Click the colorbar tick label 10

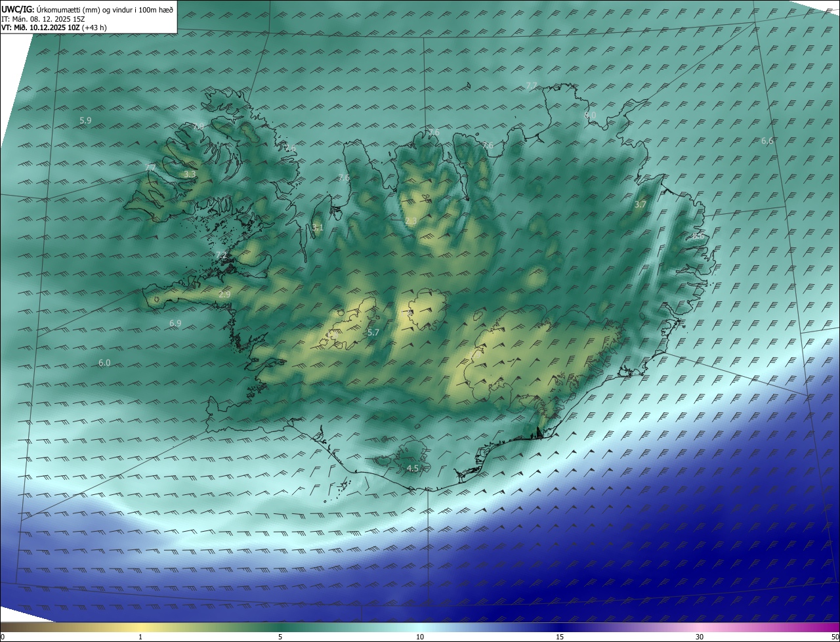click(420, 637)
